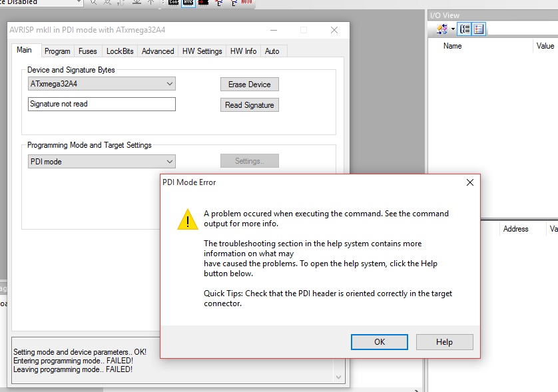Image resolution: width=558 pixels, height=392 pixels.
Task: Click the Erase Device button
Action: coord(249,85)
